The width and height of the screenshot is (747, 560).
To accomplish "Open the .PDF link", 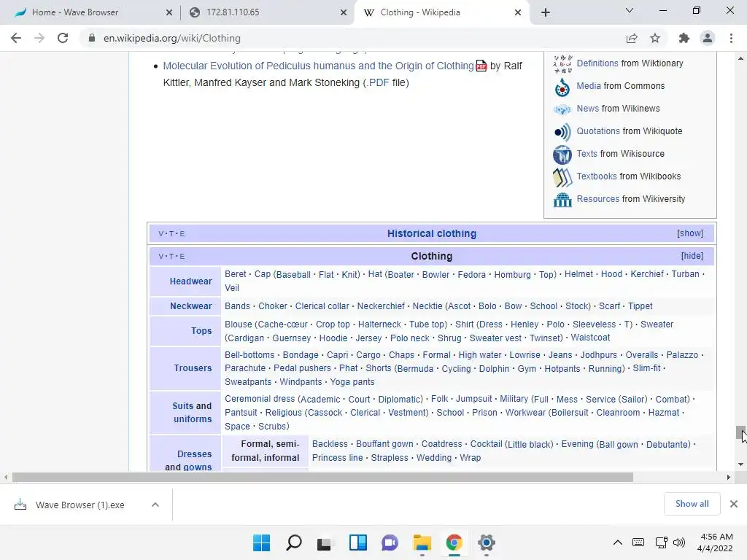I will 377,83.
